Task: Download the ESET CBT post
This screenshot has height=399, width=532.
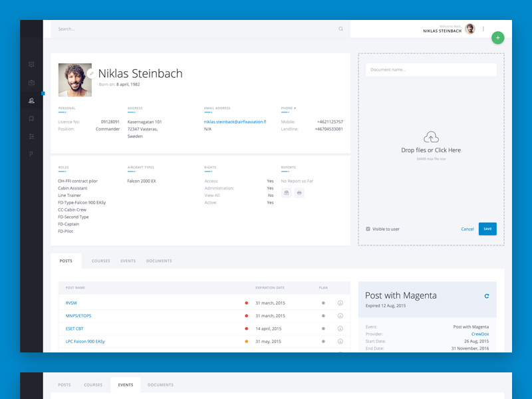Action: [340, 329]
